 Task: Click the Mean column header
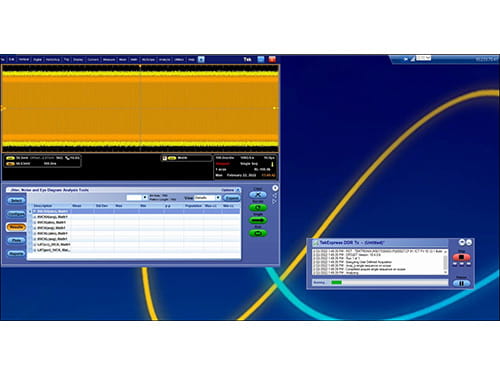click(77, 206)
